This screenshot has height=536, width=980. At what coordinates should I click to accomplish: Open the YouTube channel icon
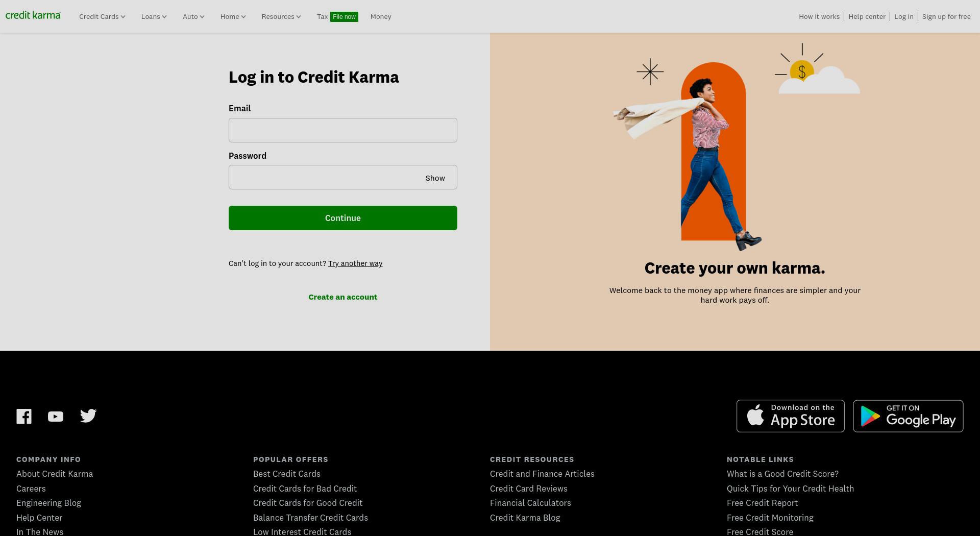56,417
